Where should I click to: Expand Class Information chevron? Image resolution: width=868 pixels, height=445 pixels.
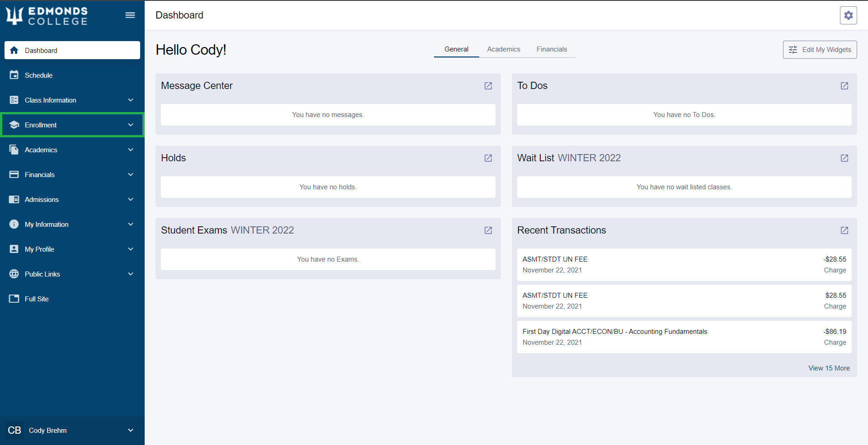(131, 100)
